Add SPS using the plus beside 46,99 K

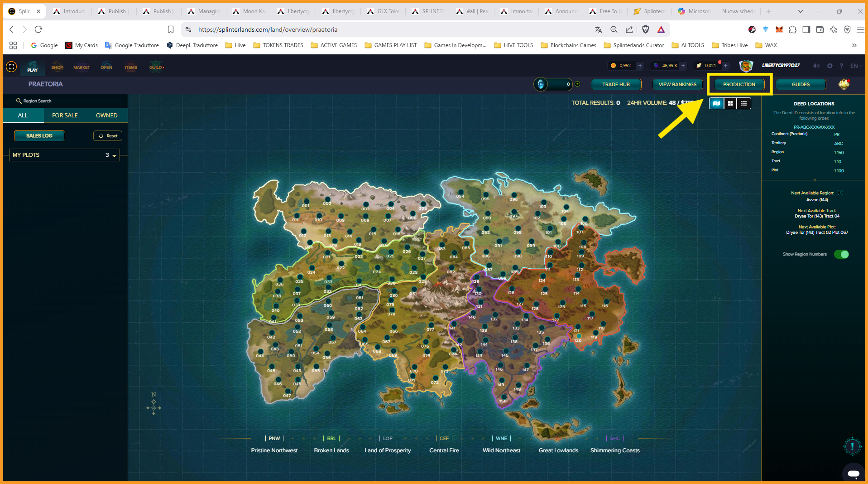tap(683, 66)
